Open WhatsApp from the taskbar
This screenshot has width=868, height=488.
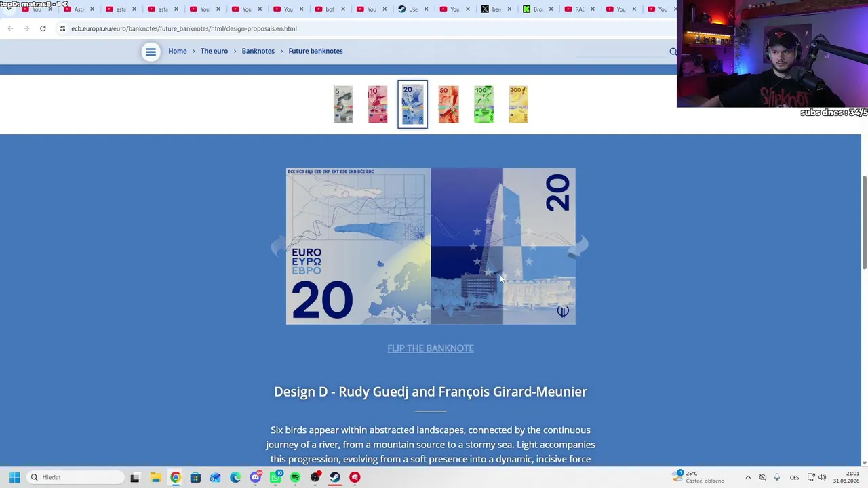tap(275, 477)
